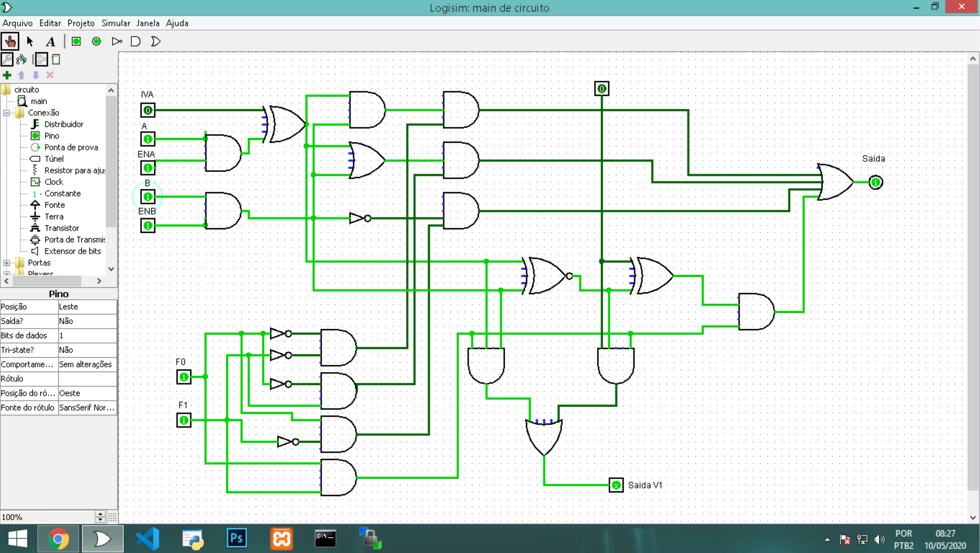The height and width of the screenshot is (553, 980).
Task: Increase zoom with the stepper up arrow
Action: tap(100, 514)
